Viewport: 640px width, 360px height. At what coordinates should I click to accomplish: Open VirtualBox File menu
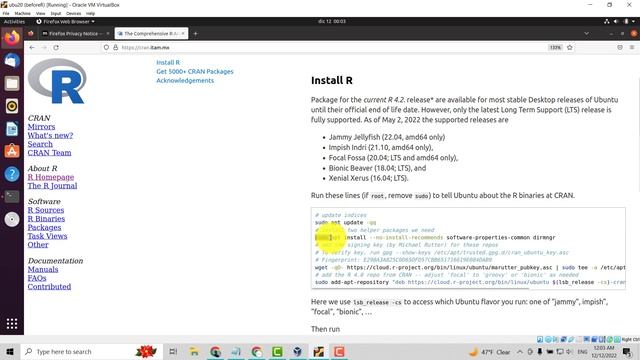(x=6, y=13)
